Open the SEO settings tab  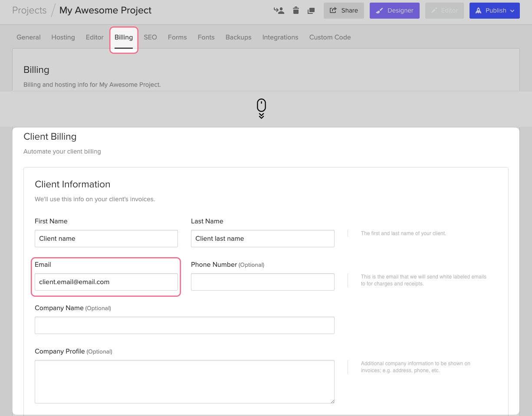click(x=150, y=37)
